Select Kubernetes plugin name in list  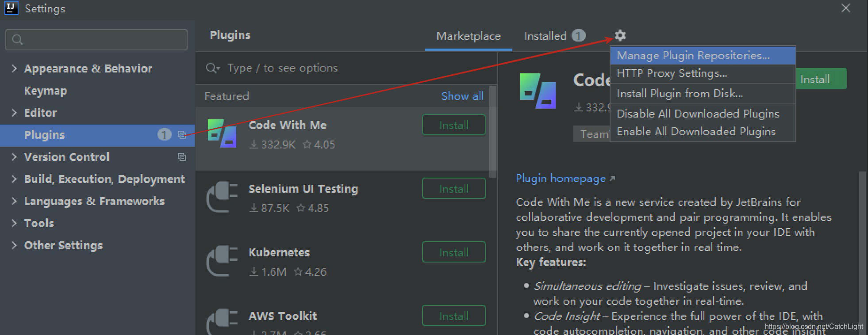(279, 252)
